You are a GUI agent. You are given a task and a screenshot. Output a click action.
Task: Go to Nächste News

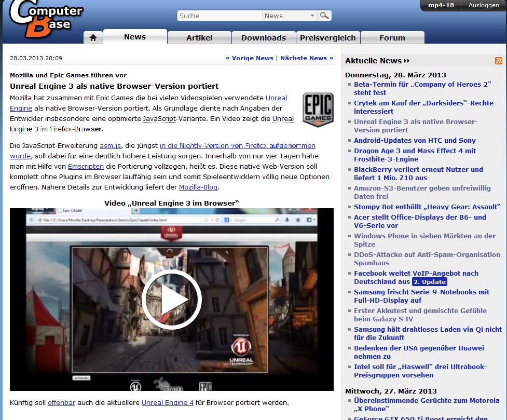click(x=307, y=58)
